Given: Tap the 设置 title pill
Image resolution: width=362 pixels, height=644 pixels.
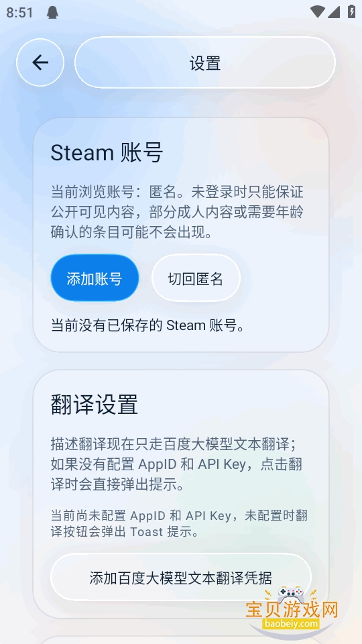Looking at the screenshot, I should coord(205,62).
